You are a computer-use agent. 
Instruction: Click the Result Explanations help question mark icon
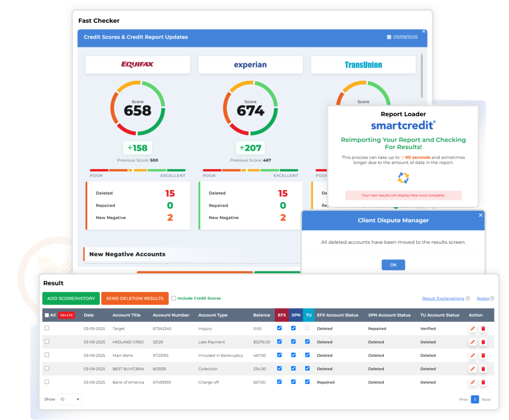pos(468,298)
